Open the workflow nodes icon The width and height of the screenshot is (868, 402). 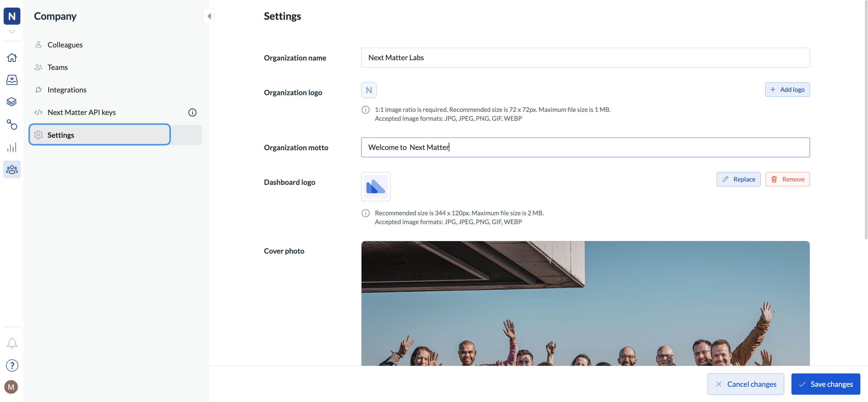[12, 124]
